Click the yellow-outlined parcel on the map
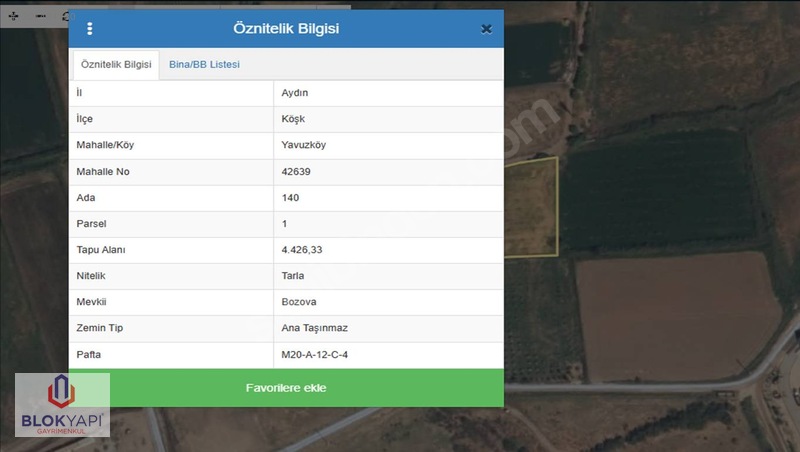The height and width of the screenshot is (452, 800). [531, 207]
